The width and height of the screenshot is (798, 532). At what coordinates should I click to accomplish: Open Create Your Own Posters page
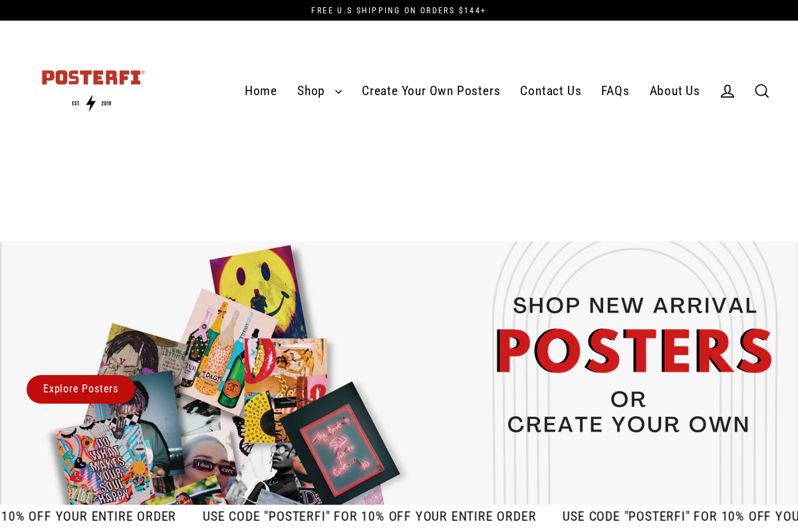(431, 91)
